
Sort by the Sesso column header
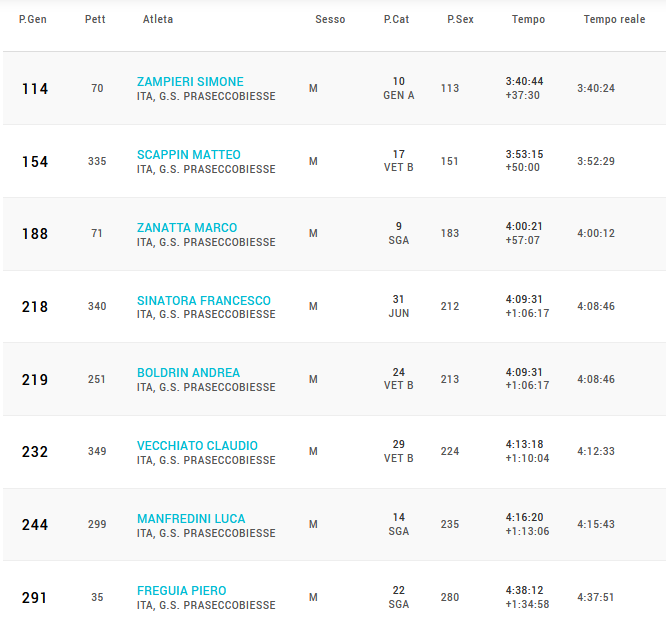tap(330, 20)
